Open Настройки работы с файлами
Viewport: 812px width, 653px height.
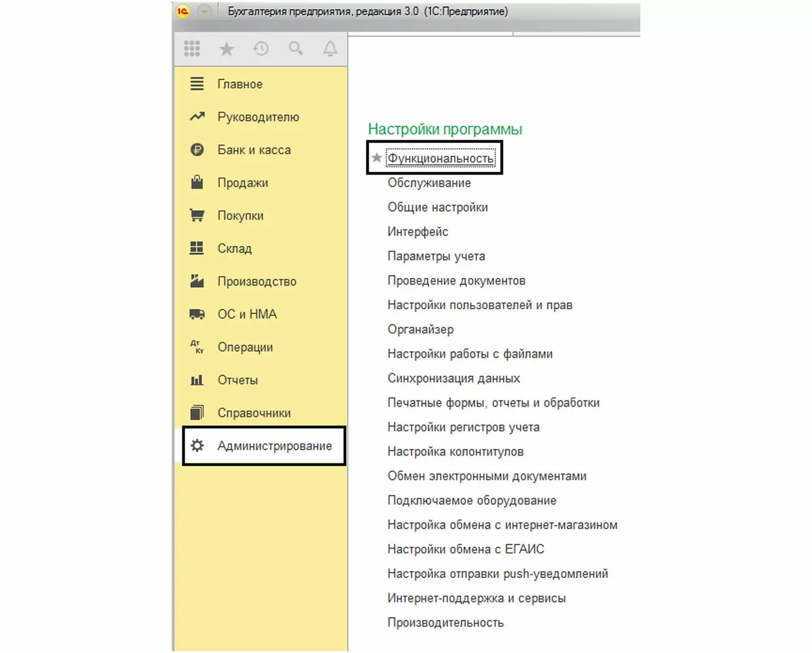470,354
